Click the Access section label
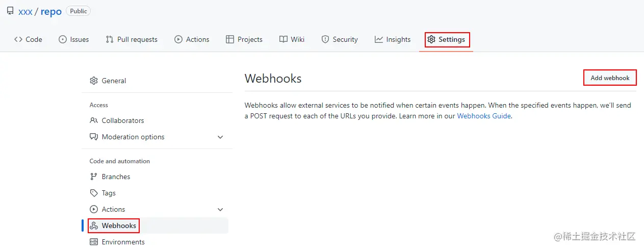 pos(99,105)
